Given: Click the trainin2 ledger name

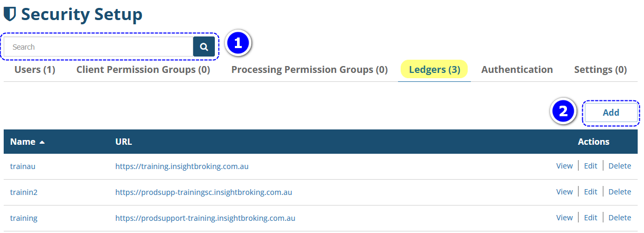Looking at the screenshot, I should (24, 192).
